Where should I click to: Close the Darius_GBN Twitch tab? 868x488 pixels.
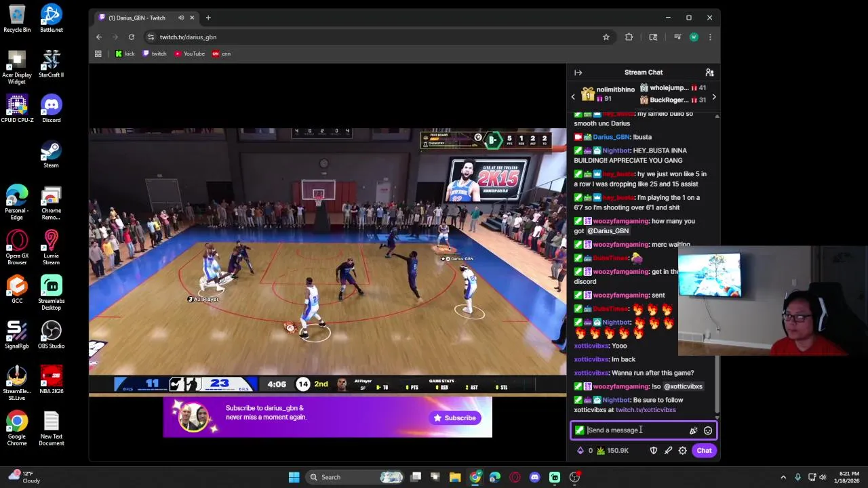click(192, 18)
